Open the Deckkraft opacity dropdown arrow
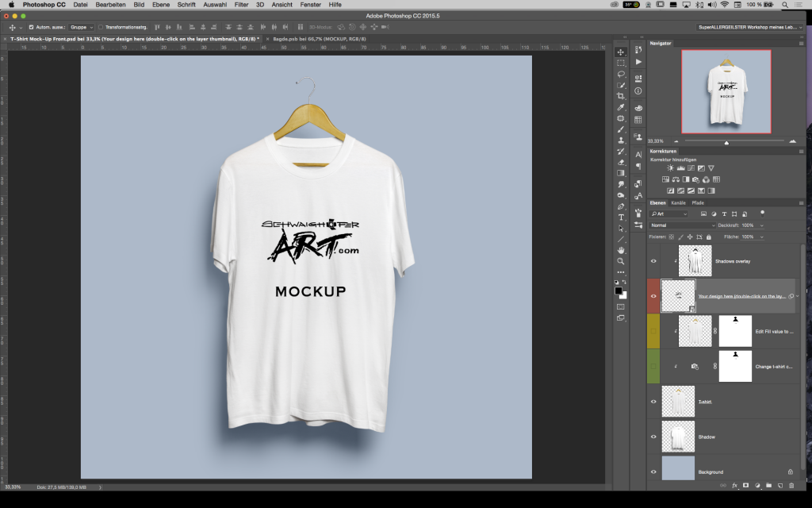The width and height of the screenshot is (812, 508). (761, 225)
